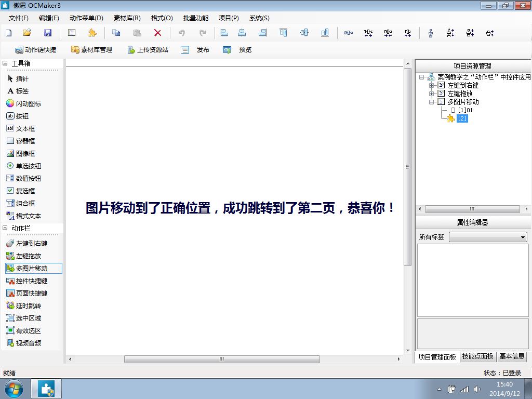Click the redo arrow icon
Image resolution: width=532 pixels, height=399 pixels.
203,33
